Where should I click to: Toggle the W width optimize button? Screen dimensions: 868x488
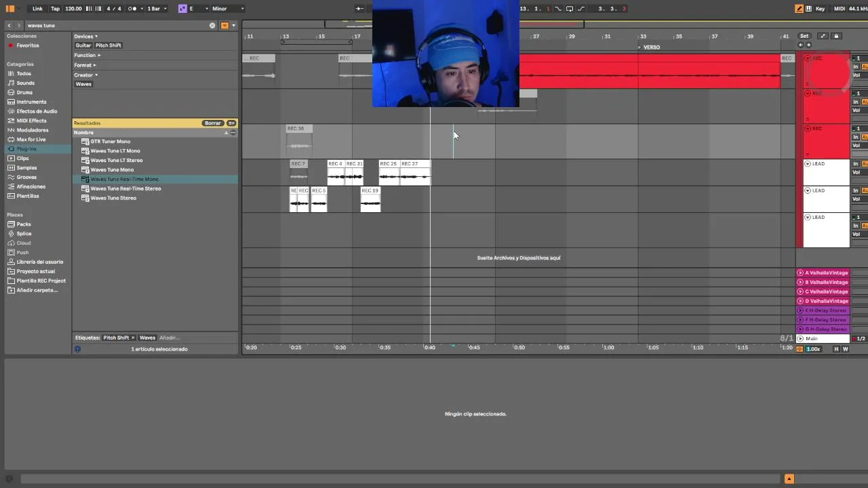pos(845,349)
